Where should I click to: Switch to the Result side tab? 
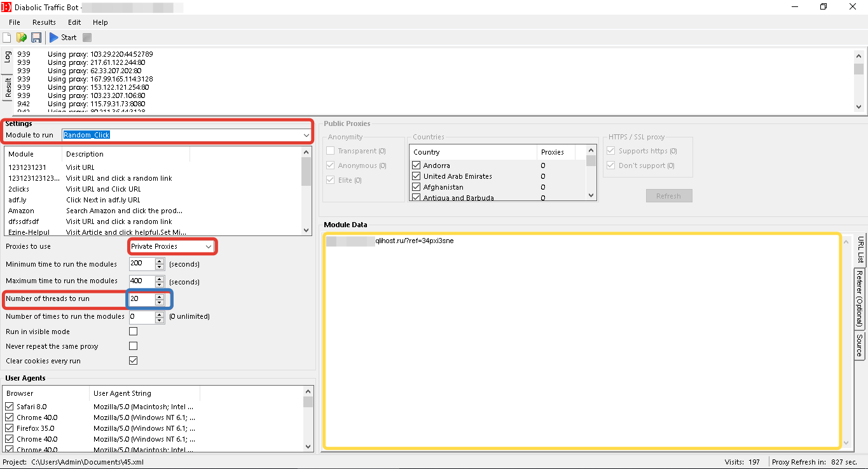coord(8,88)
